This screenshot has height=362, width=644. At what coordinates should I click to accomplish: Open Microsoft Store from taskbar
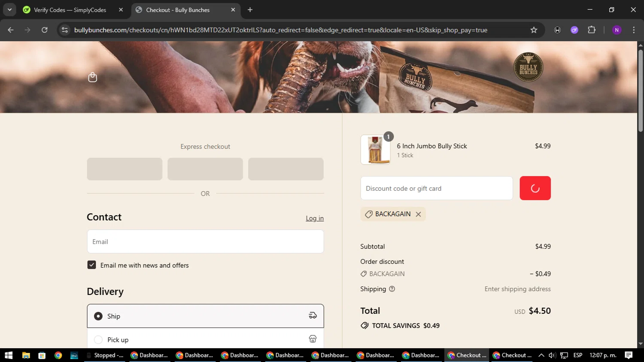42,355
